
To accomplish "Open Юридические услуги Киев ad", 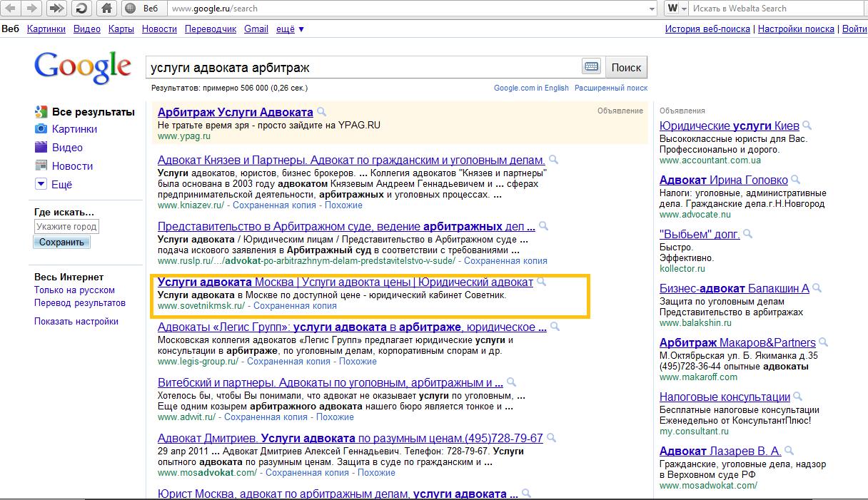I will coord(730,126).
